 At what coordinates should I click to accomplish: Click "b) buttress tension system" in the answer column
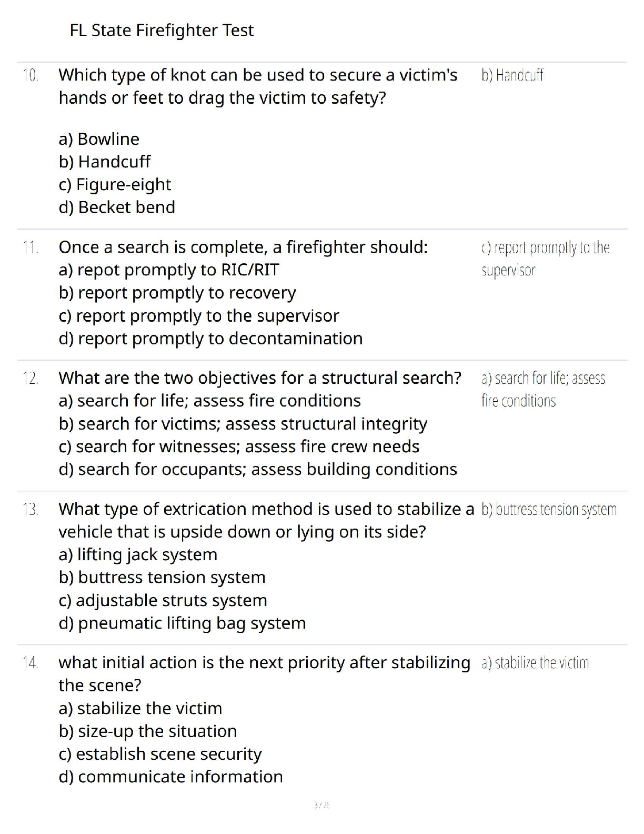(549, 510)
